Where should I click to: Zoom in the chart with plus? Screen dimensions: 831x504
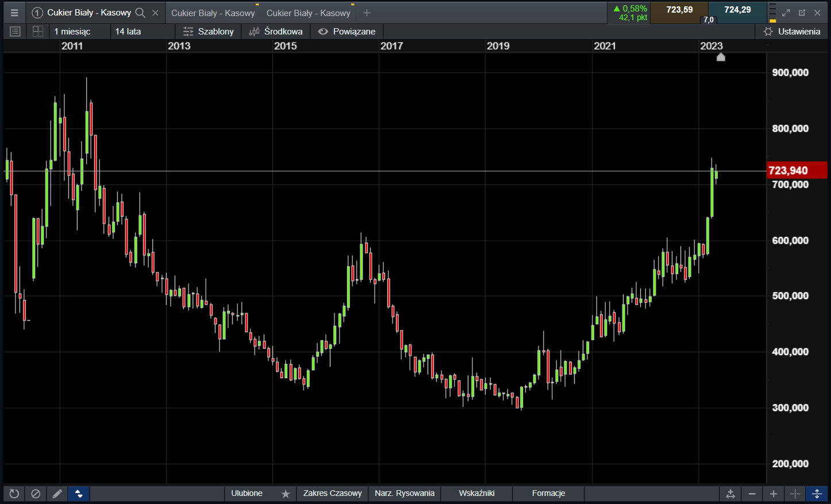(774, 494)
